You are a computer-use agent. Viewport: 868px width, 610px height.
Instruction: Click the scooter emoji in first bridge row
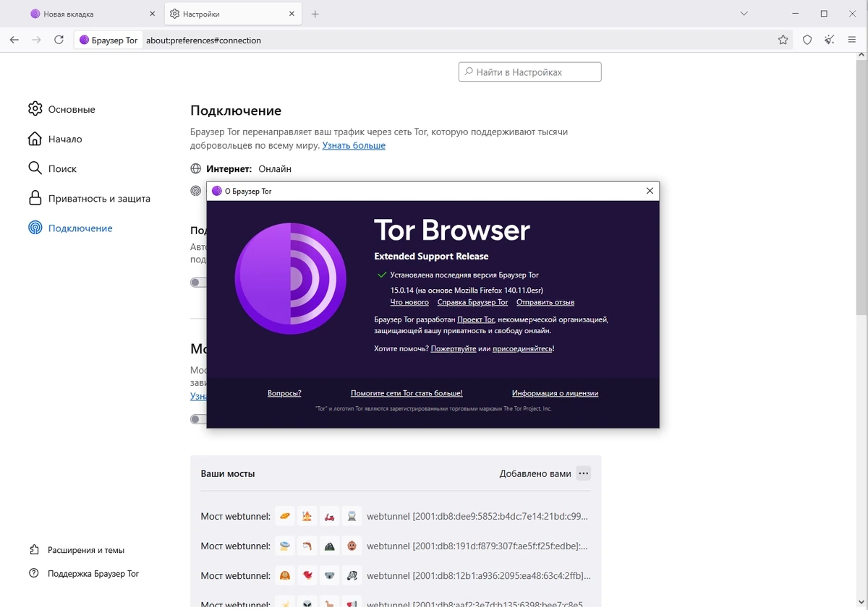point(330,516)
